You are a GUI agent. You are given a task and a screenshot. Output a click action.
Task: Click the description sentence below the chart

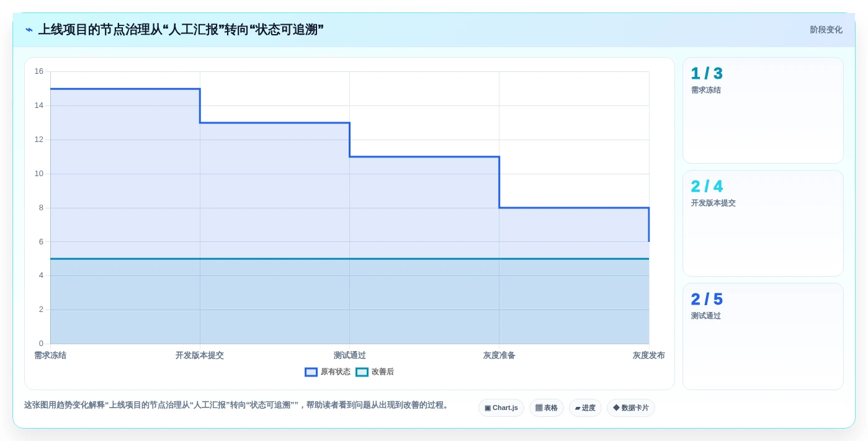click(x=237, y=405)
